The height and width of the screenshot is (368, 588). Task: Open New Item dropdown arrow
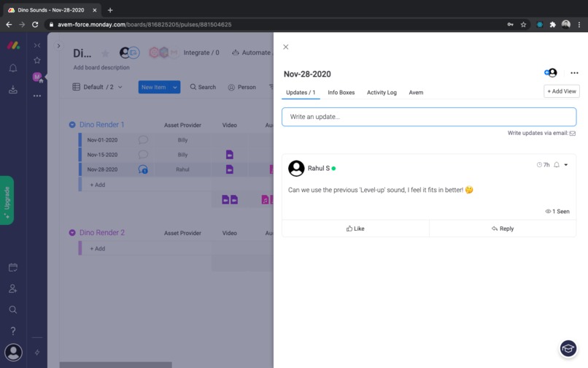175,87
